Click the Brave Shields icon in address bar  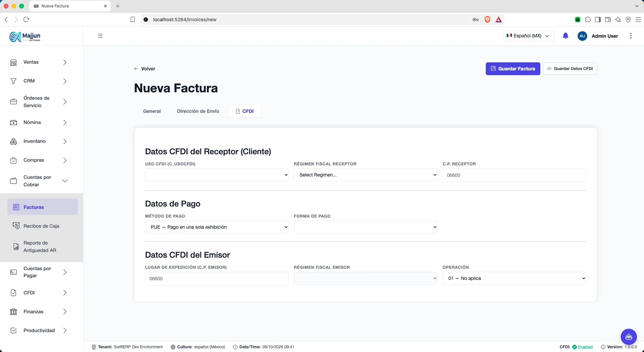[x=487, y=20]
